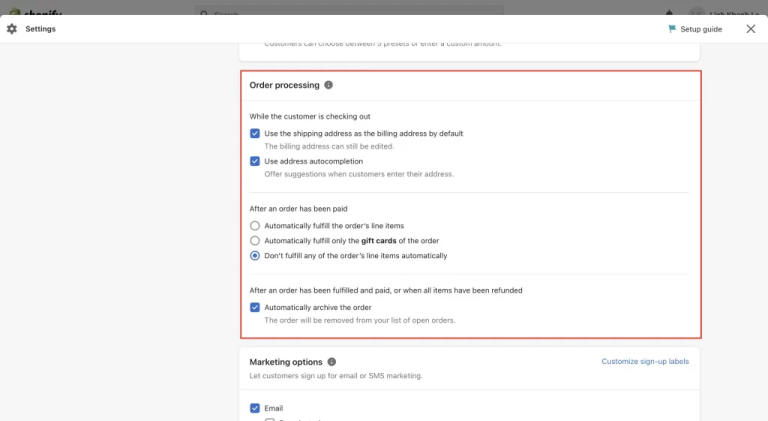
Task: Select Don't fulfill any line items automatically
Action: 255,256
